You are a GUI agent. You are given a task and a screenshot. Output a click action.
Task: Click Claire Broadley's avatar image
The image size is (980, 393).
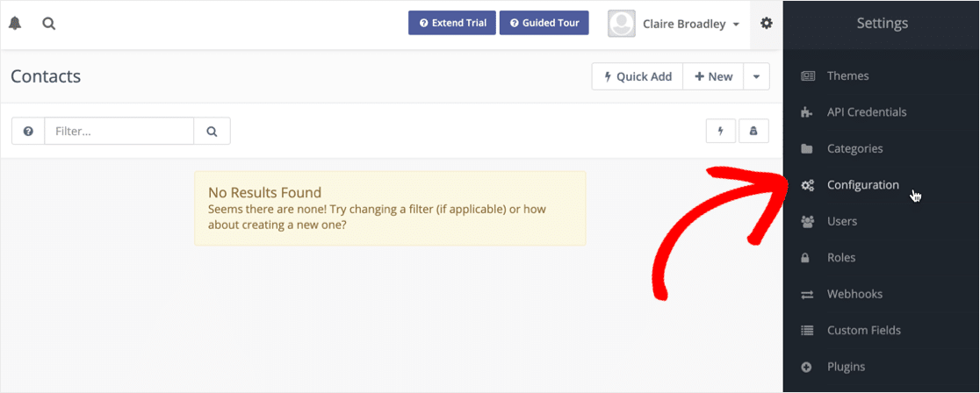(x=621, y=24)
